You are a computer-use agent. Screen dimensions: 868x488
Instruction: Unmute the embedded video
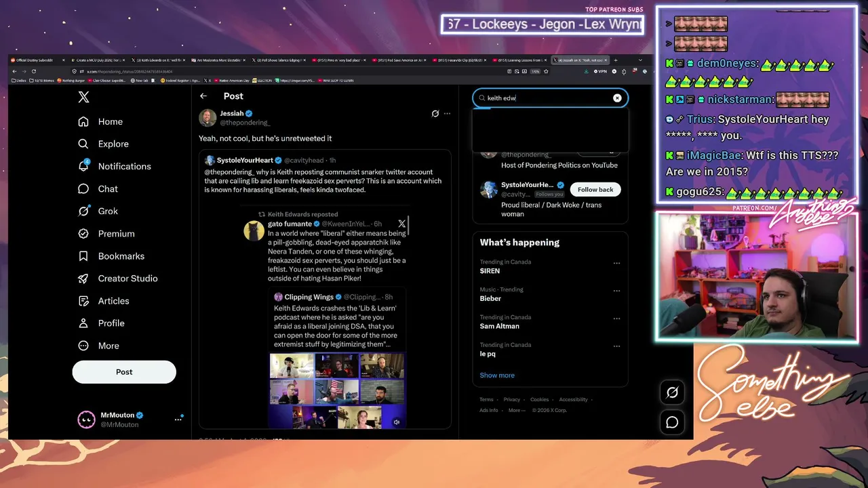pos(397,422)
